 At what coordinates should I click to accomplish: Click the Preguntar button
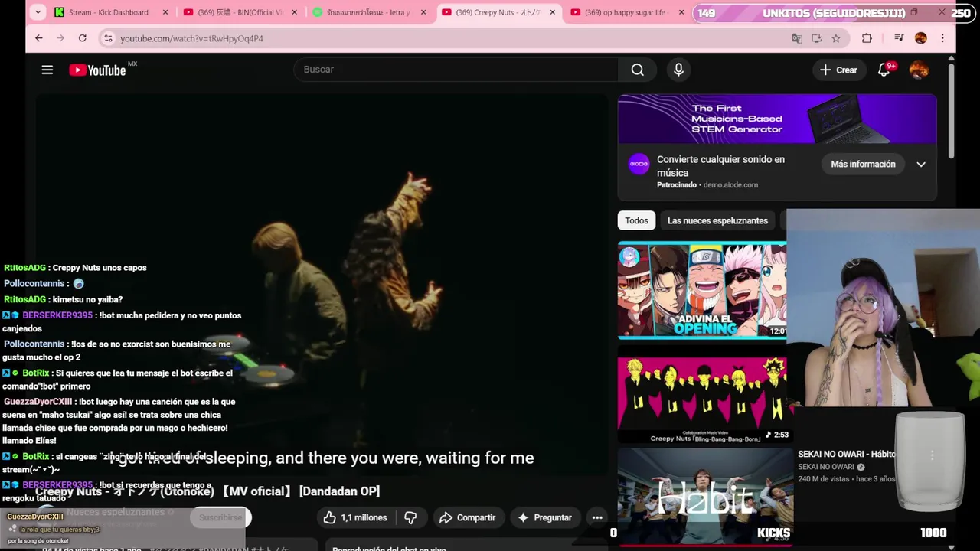(x=544, y=517)
